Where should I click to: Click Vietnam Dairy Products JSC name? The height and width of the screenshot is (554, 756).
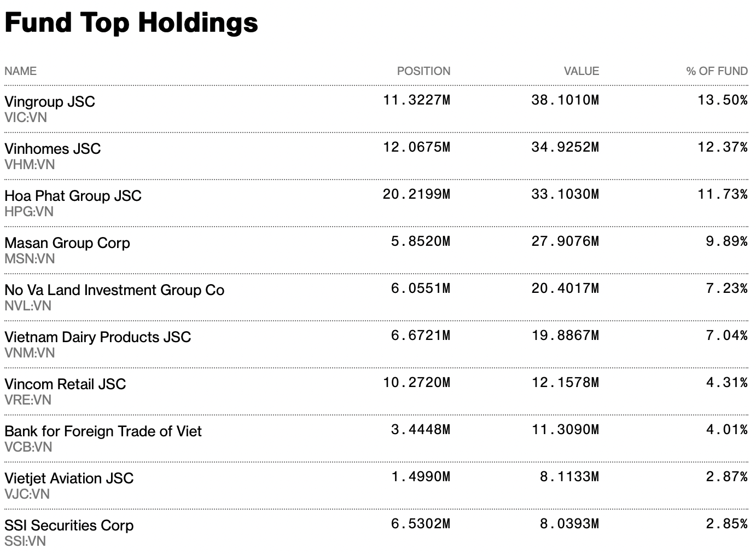tap(98, 337)
